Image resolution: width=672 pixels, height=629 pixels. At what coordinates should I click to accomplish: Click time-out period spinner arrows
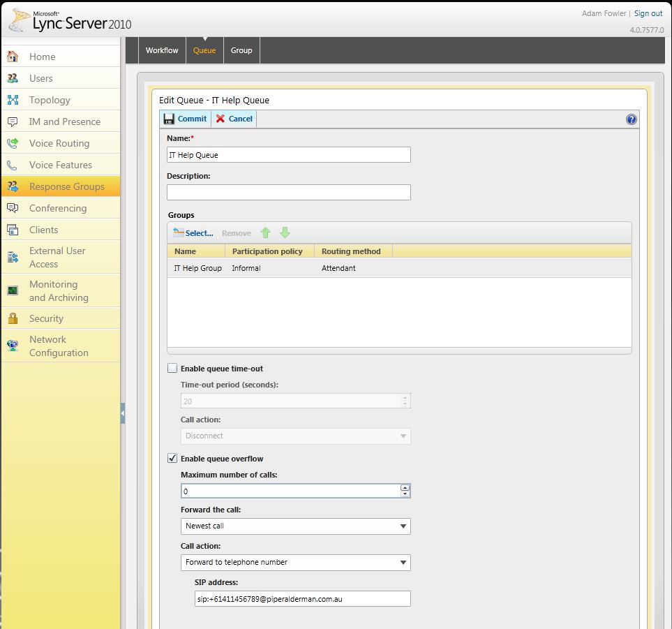405,401
